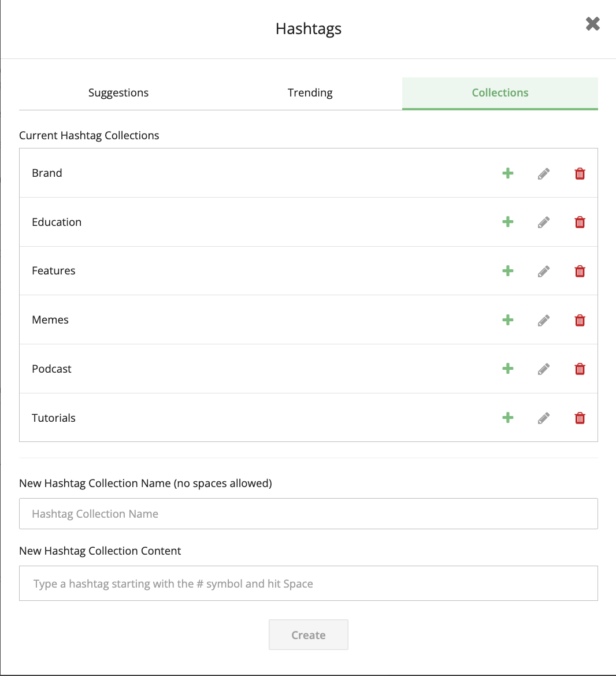This screenshot has height=676, width=616.
Task: Select the Collections tab
Action: (499, 92)
